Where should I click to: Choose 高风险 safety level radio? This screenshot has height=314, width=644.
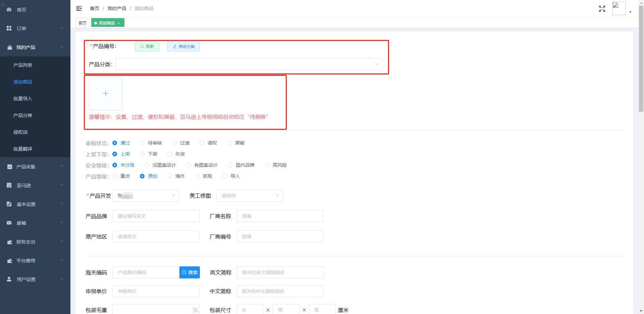point(267,165)
